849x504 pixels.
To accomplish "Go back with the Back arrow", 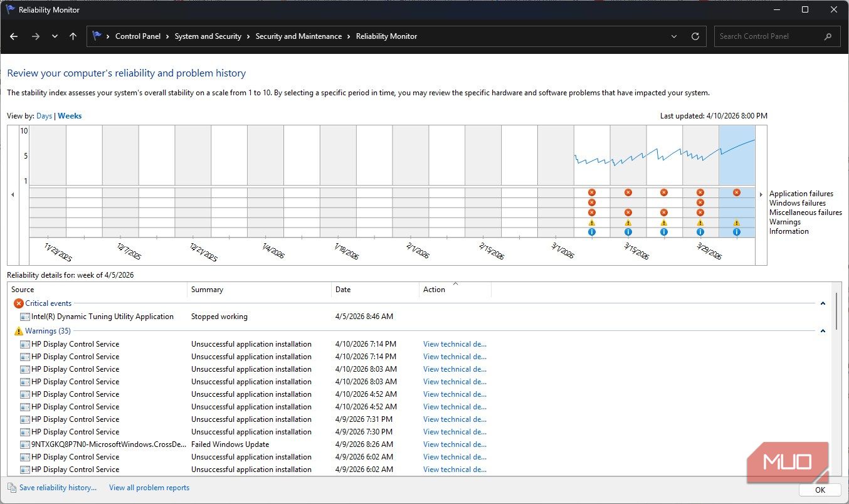I will tap(14, 36).
